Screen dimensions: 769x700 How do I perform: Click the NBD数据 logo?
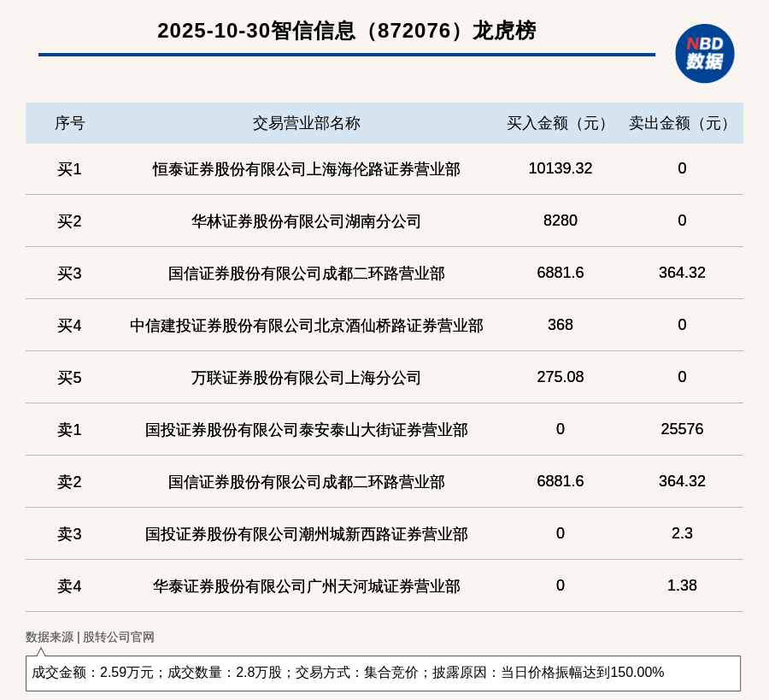coord(704,53)
